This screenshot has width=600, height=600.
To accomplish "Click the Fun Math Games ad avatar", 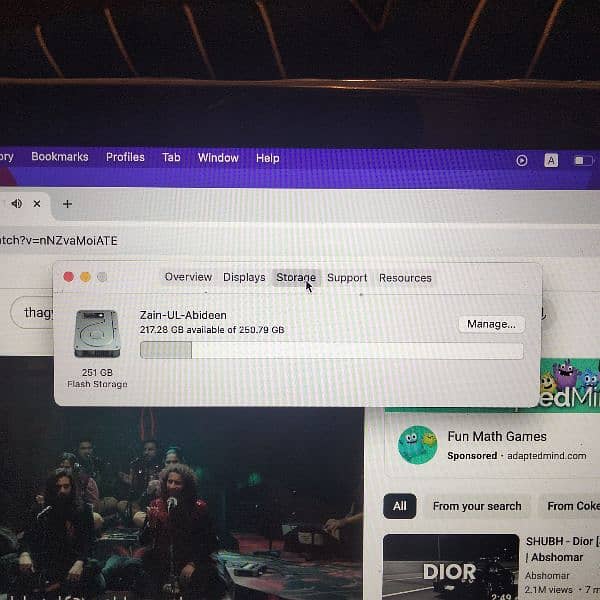I will (417, 445).
